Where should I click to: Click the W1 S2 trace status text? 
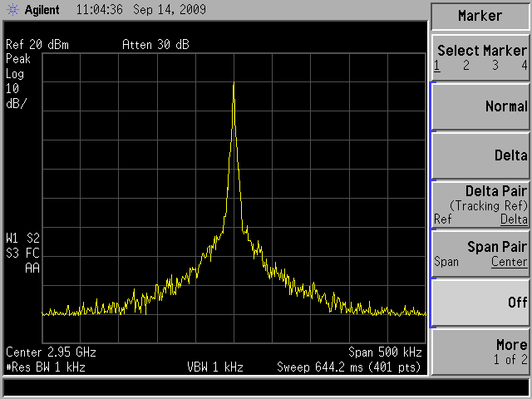tap(22, 239)
